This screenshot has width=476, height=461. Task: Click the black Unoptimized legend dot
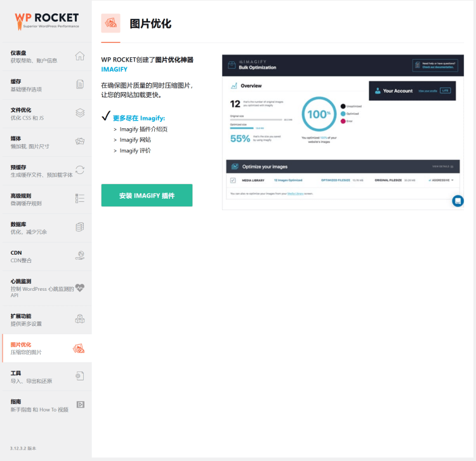(343, 106)
